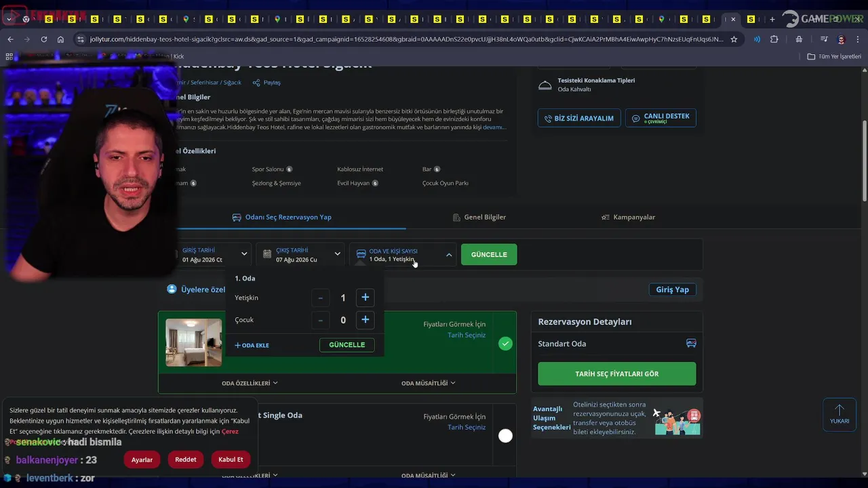The height and width of the screenshot is (488, 868).
Task: Click the info icon beside Spor Salonu
Action: point(289,169)
